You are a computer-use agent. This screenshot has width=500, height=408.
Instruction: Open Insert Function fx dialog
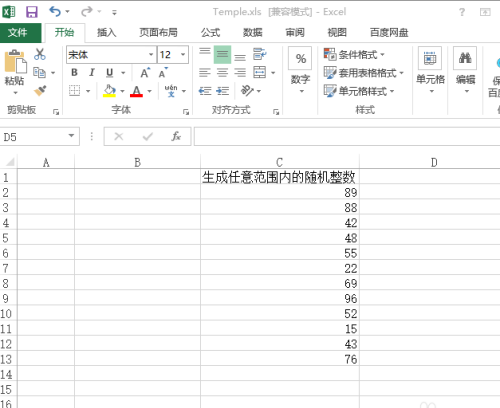176,136
